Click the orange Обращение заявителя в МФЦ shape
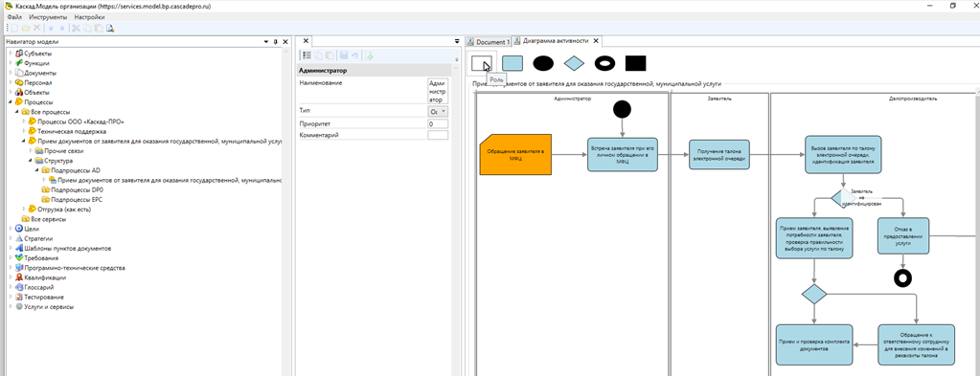The height and width of the screenshot is (376, 980). click(x=515, y=154)
